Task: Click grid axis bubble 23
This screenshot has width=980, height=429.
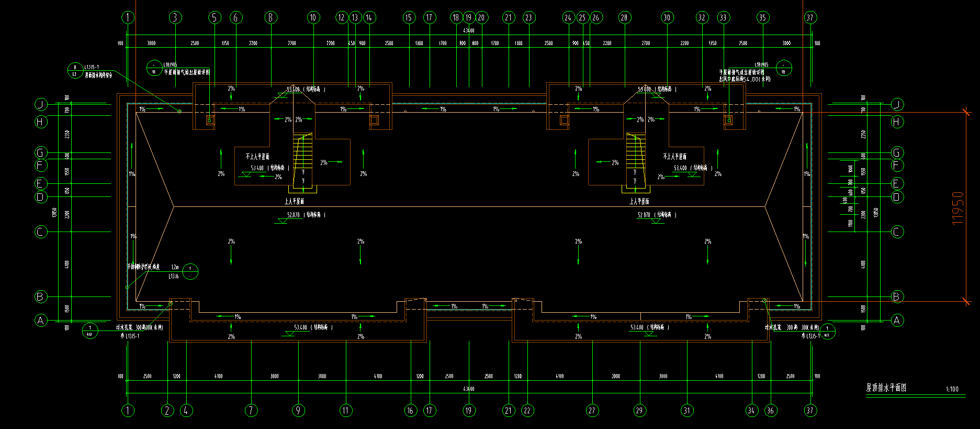Action: pyautogui.click(x=529, y=17)
